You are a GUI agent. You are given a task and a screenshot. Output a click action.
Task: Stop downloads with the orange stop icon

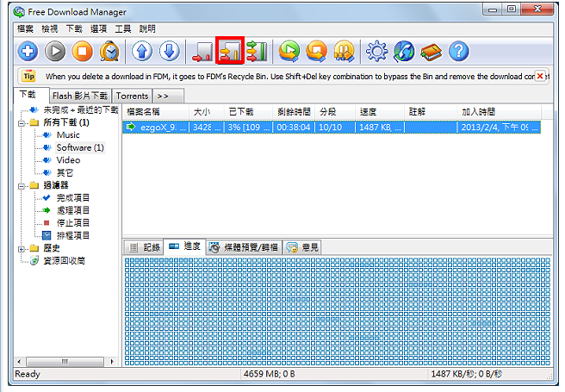click(82, 51)
